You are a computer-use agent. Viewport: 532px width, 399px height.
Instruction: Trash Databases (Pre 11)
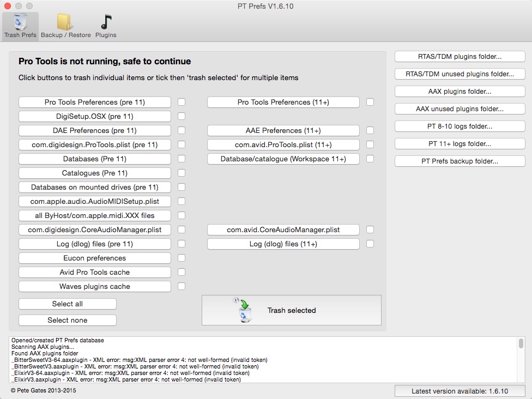[x=95, y=159]
